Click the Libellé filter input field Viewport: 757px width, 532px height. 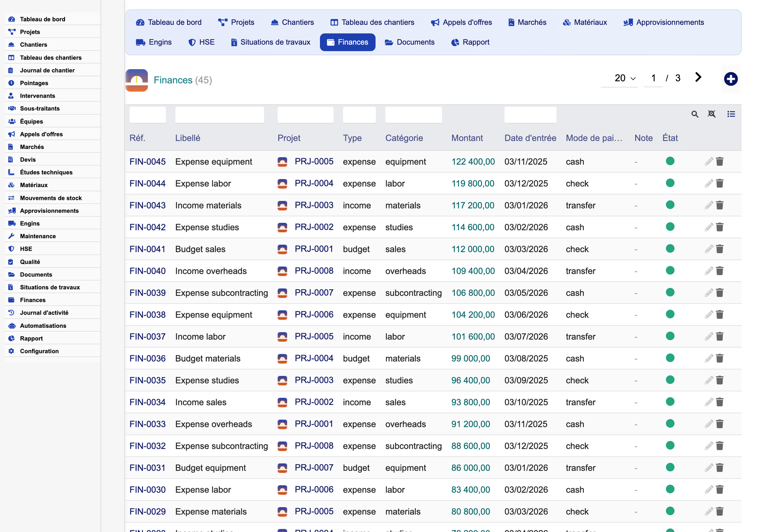(219, 115)
